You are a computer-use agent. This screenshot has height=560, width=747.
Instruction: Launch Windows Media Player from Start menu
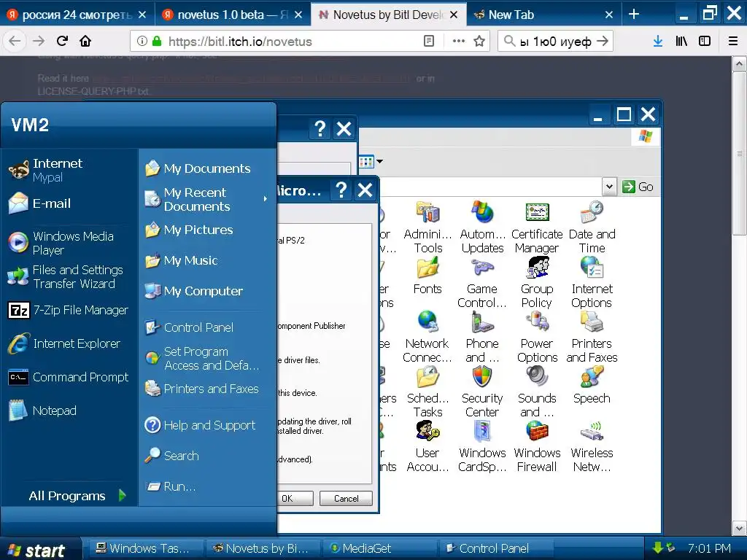(69, 243)
